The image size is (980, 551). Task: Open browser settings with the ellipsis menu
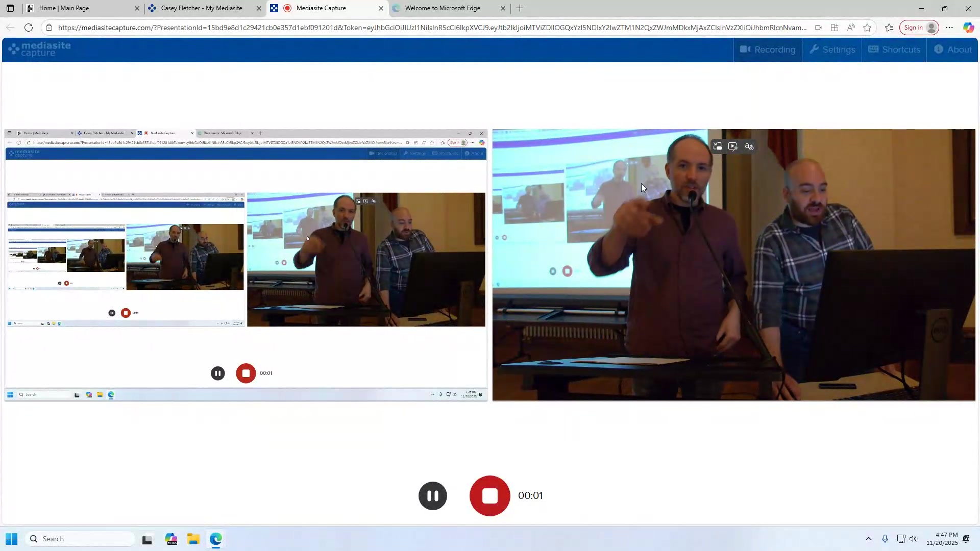(949, 28)
